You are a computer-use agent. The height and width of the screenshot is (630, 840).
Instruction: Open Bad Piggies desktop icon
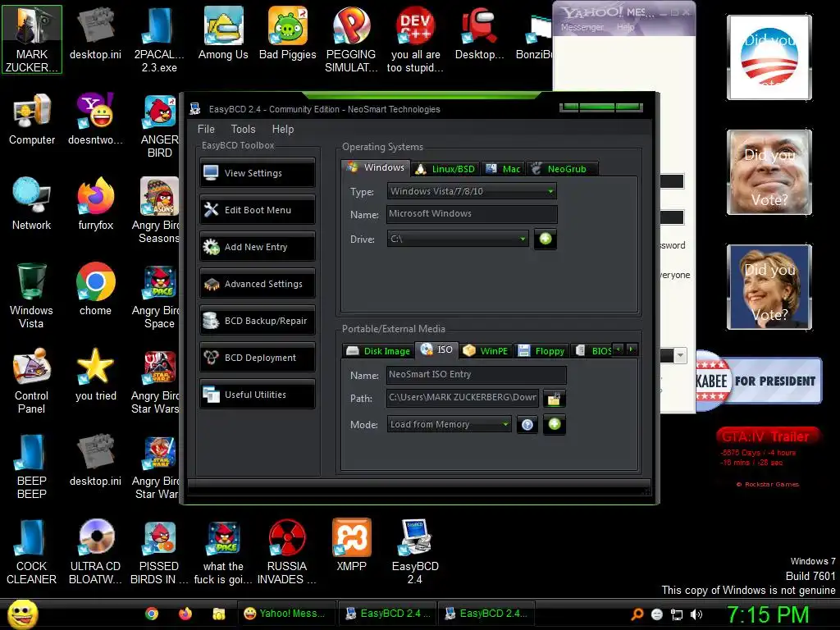[x=288, y=33]
